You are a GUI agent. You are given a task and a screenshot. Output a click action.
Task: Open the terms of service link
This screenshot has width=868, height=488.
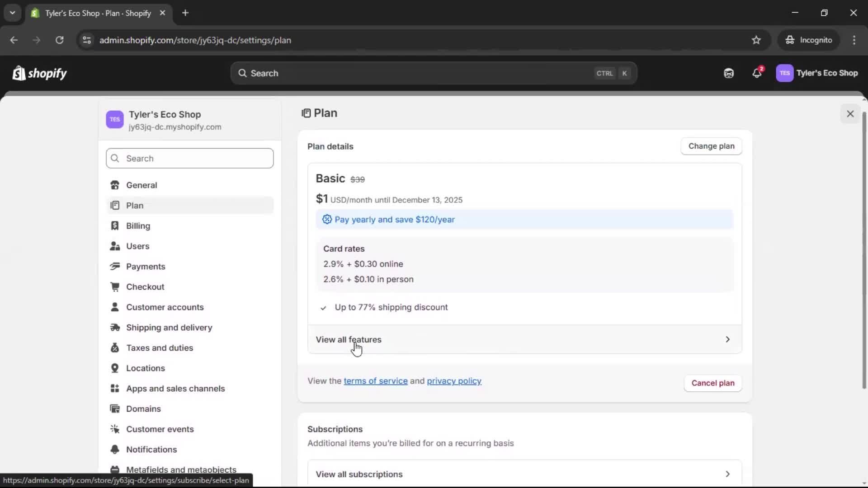coord(375,381)
